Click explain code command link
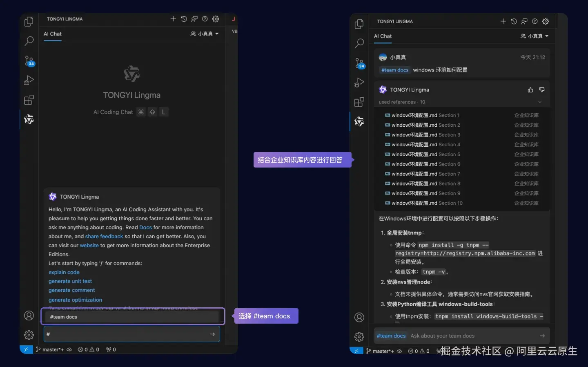The image size is (588, 367). pos(64,273)
